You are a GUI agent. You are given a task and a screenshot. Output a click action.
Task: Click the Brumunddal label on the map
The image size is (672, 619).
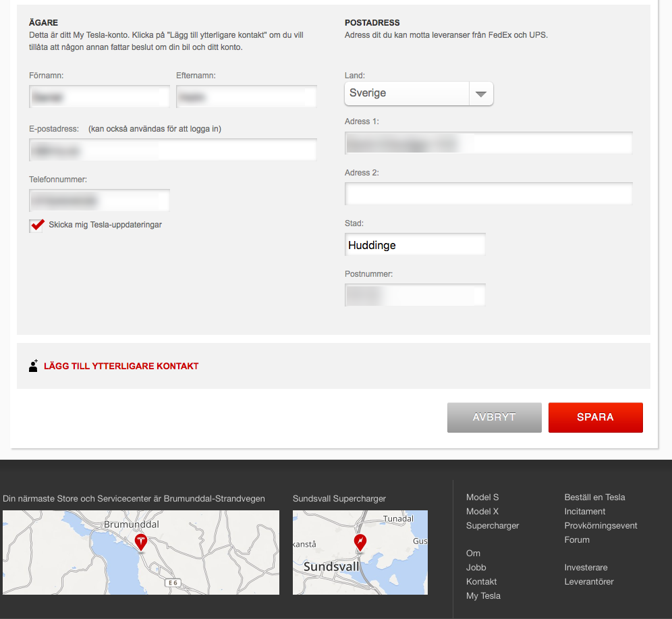132,524
